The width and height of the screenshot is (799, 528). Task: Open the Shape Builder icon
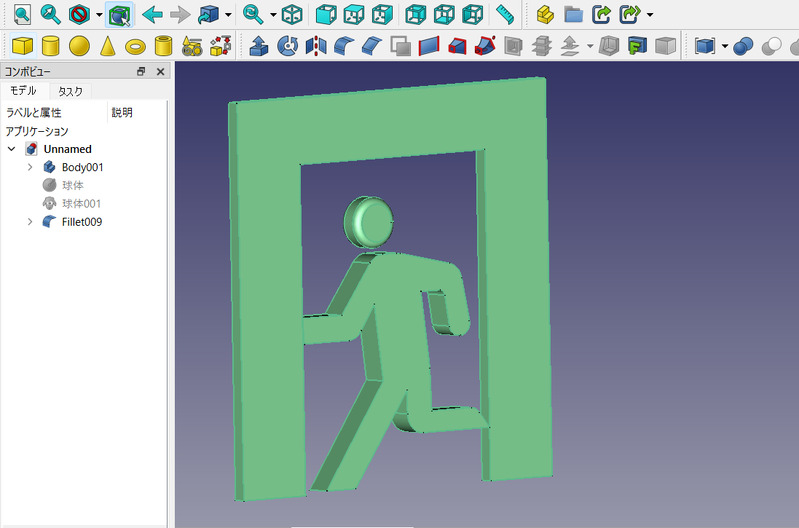click(x=220, y=46)
